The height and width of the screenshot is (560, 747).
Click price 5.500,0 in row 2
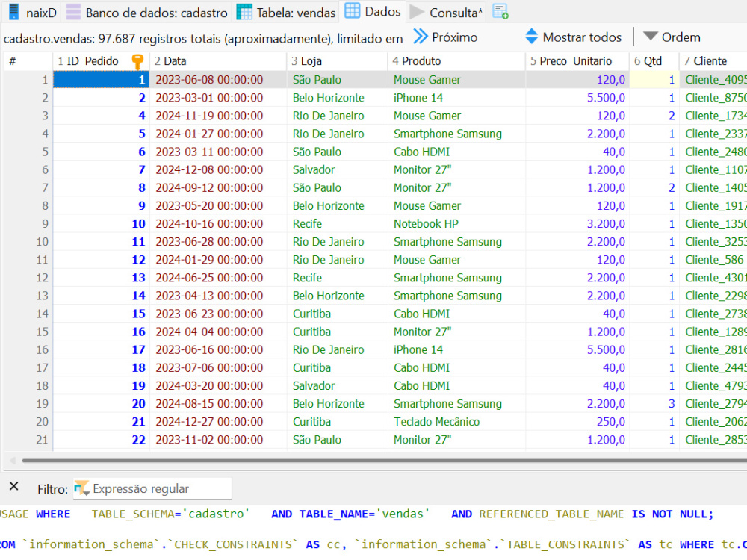coord(577,98)
